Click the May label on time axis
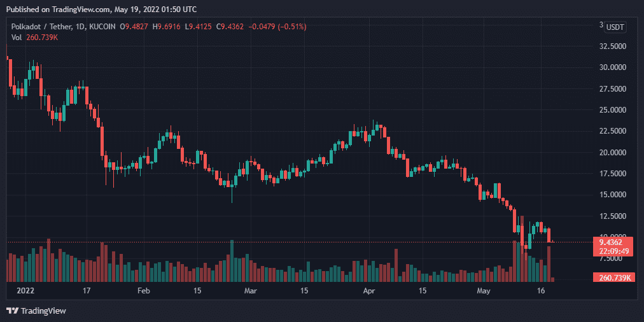Image resolution: width=644 pixels, height=322 pixels. [485, 291]
